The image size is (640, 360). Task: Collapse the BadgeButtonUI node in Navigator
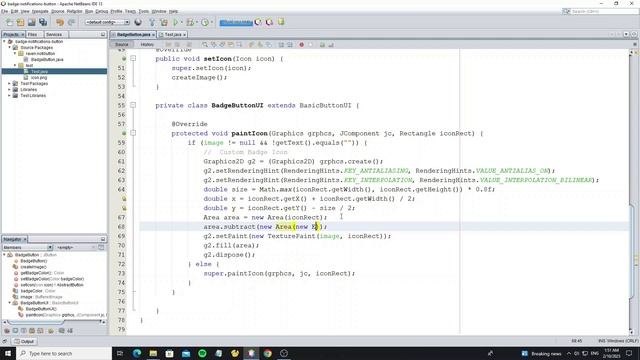(9, 303)
